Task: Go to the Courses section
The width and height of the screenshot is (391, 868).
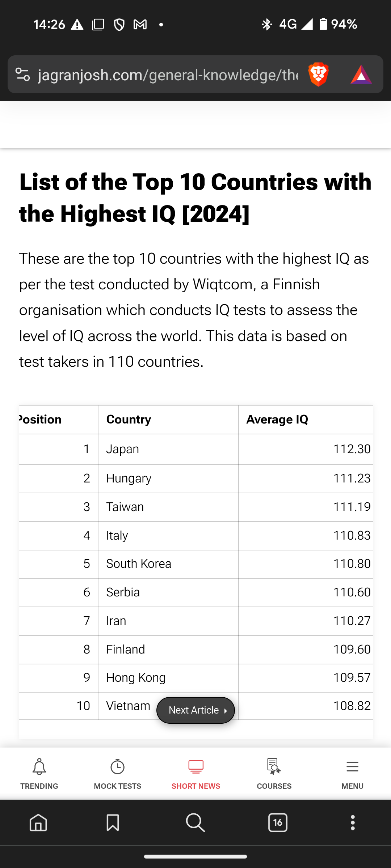Action: [x=274, y=773]
